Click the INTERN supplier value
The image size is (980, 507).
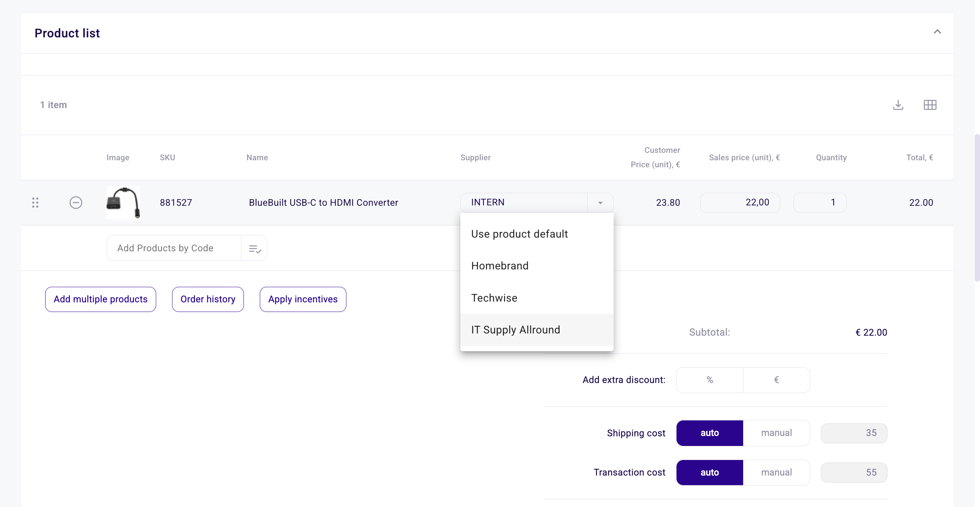click(x=488, y=202)
